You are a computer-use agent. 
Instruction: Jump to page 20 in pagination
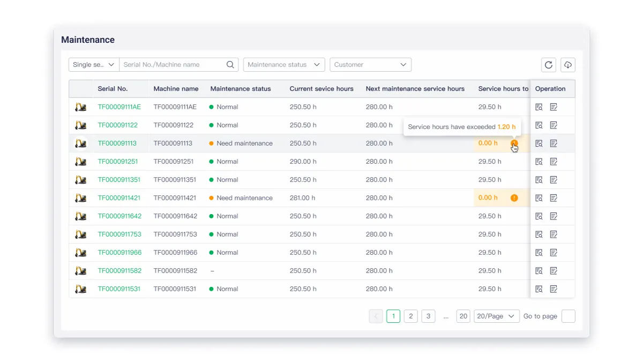(463, 316)
